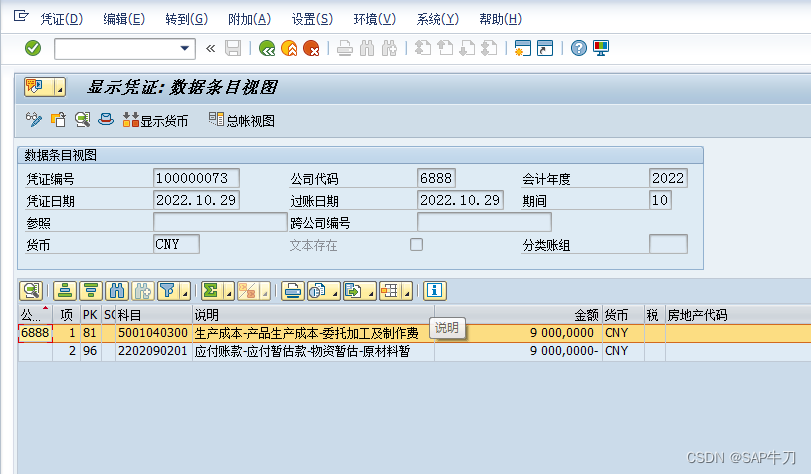Viewport: 811px width, 474px height.
Task: Click the Sort Ascending icon in the grid toolbar
Action: click(65, 291)
